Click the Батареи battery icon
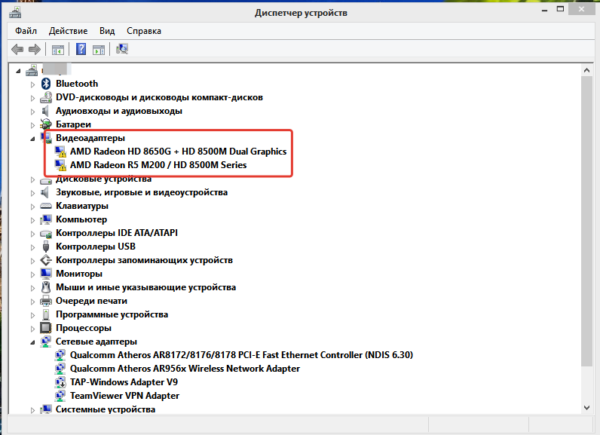The height and width of the screenshot is (435, 600). pos(46,124)
